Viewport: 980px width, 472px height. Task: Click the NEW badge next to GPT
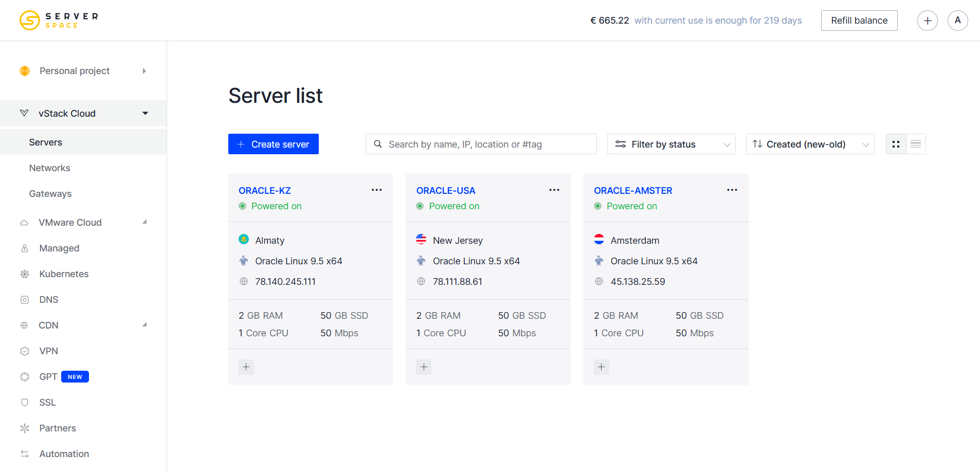pos(75,377)
